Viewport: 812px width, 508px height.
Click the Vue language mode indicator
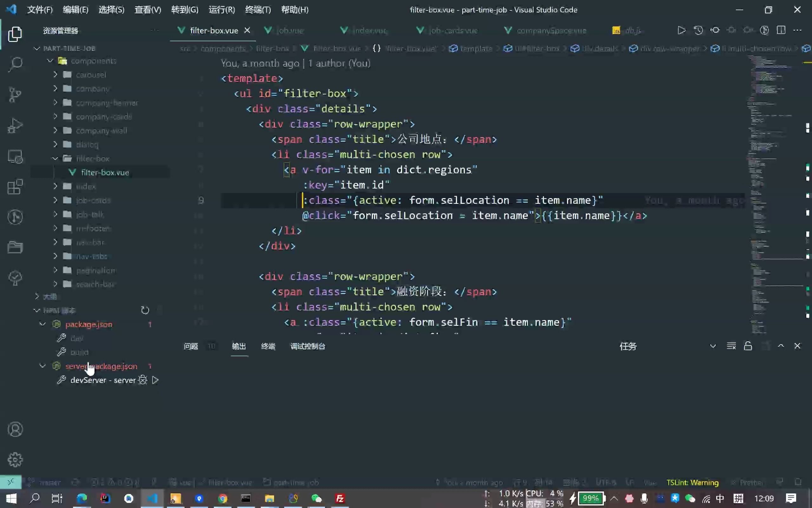point(650,483)
